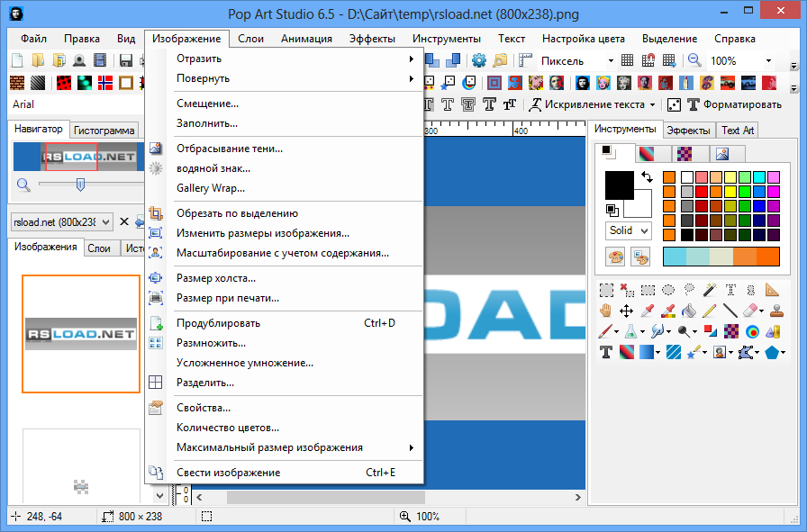
Task: Click the brick wall texture icon
Action: [17, 82]
